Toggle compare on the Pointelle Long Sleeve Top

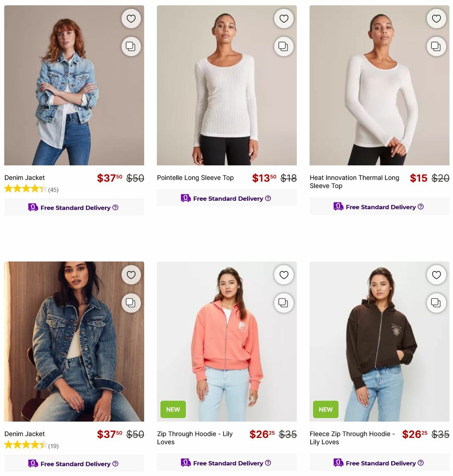[x=284, y=46]
